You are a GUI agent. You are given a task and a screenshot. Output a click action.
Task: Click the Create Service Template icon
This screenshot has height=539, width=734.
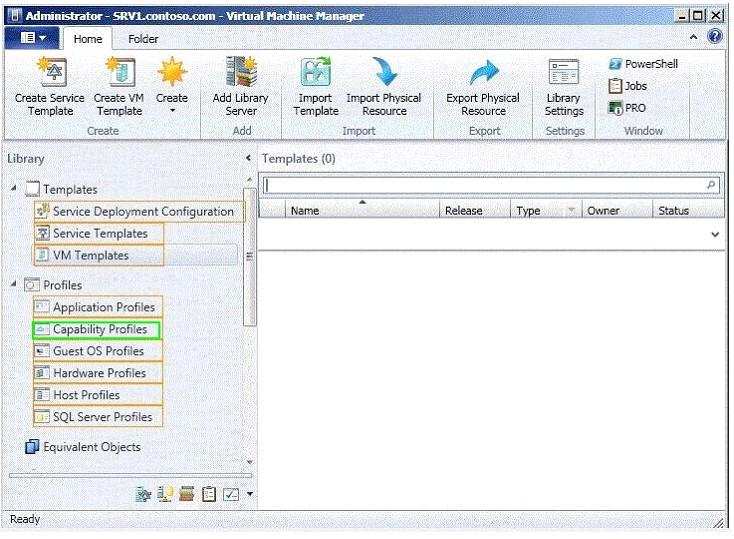(x=52, y=71)
